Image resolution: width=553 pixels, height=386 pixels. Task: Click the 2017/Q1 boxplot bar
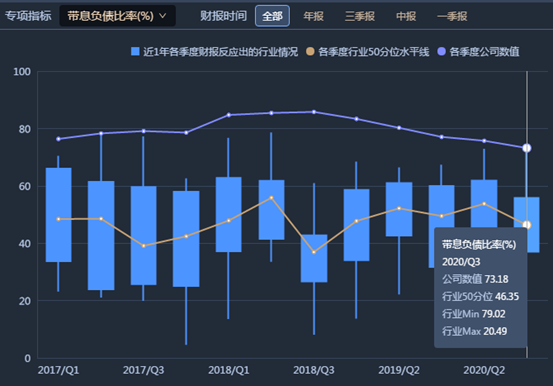click(x=59, y=215)
